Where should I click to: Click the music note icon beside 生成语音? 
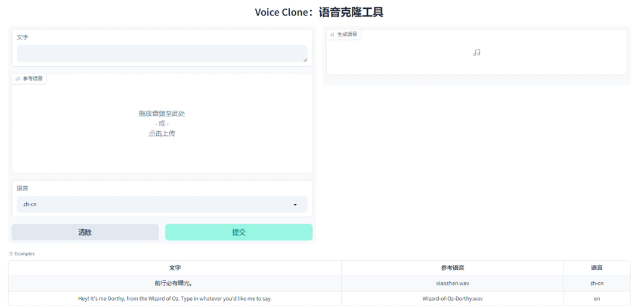(332, 35)
